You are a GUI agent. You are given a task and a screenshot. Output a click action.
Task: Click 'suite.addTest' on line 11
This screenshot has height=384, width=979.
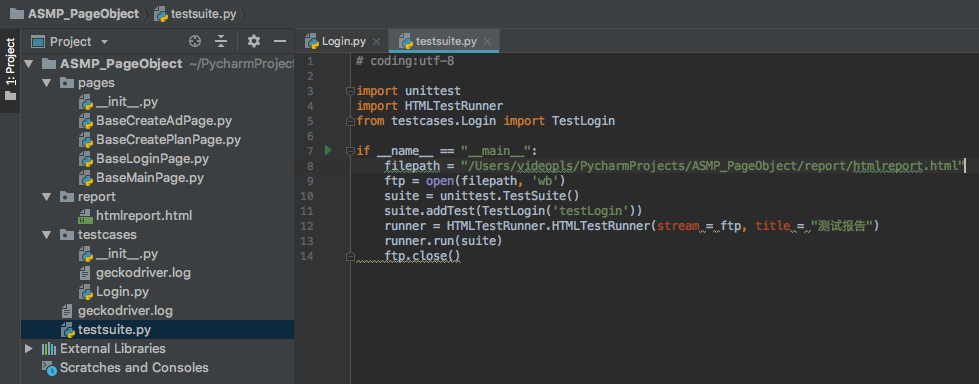coord(430,210)
